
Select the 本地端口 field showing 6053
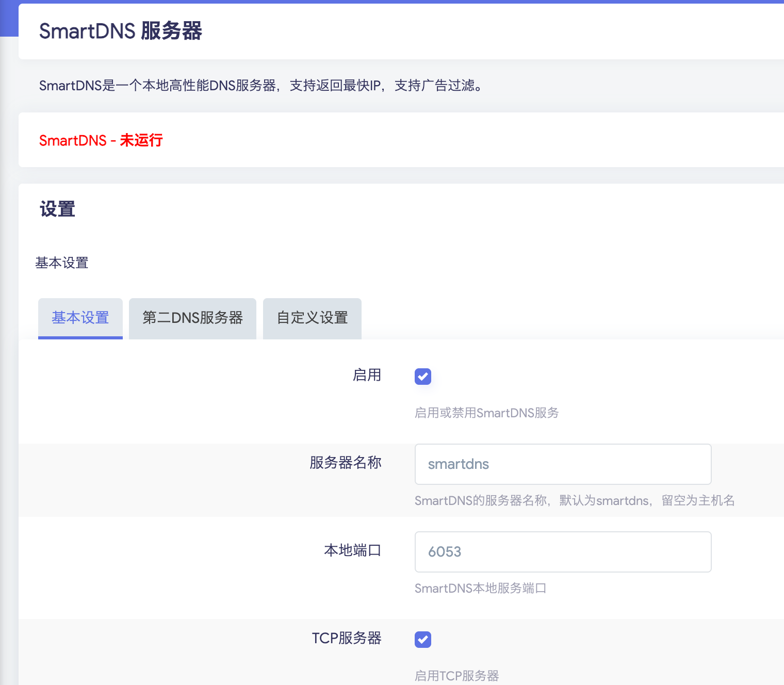(x=562, y=552)
